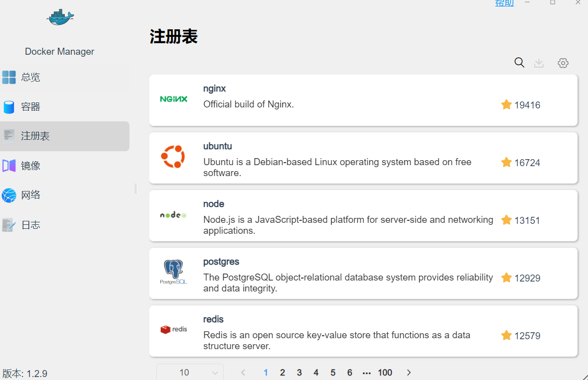The width and height of the screenshot is (588, 380).
Task: Click the star next to 13151
Action: coord(506,220)
